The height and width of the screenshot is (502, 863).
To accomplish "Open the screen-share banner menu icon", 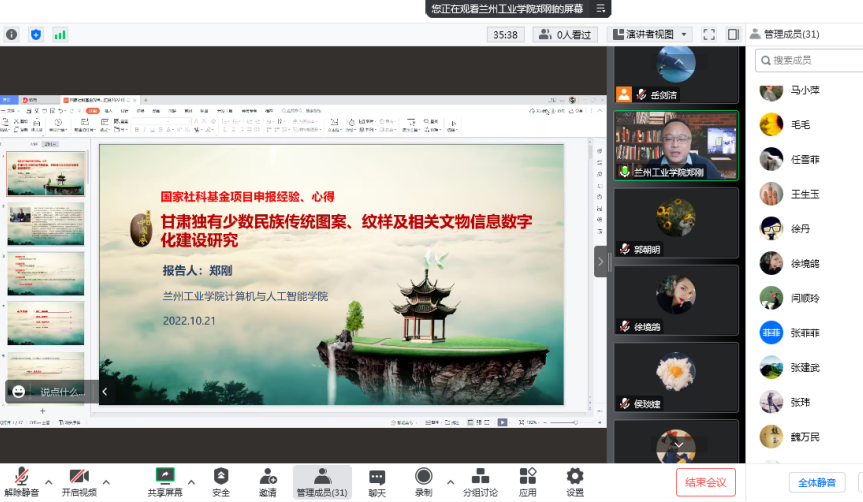I will (600, 9).
